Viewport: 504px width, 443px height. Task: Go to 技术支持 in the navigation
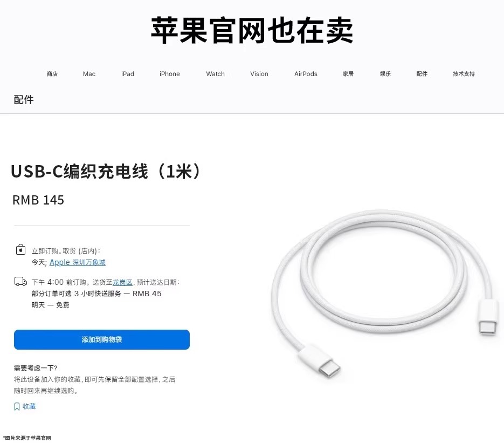(464, 74)
